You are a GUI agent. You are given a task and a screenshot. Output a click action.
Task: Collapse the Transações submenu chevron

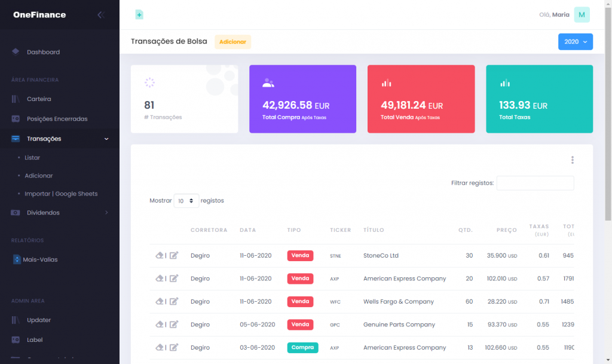(106, 139)
